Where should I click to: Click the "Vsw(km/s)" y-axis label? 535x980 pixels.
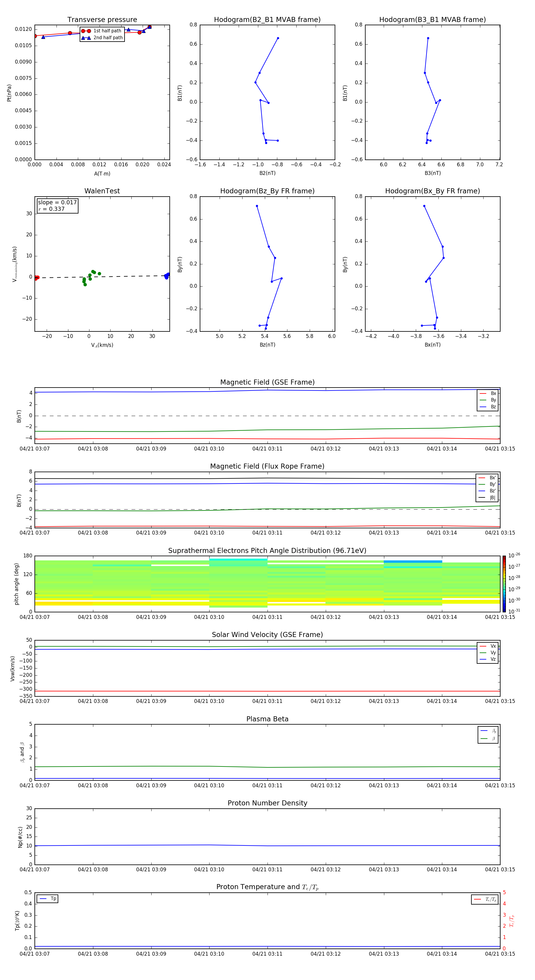[12, 668]
